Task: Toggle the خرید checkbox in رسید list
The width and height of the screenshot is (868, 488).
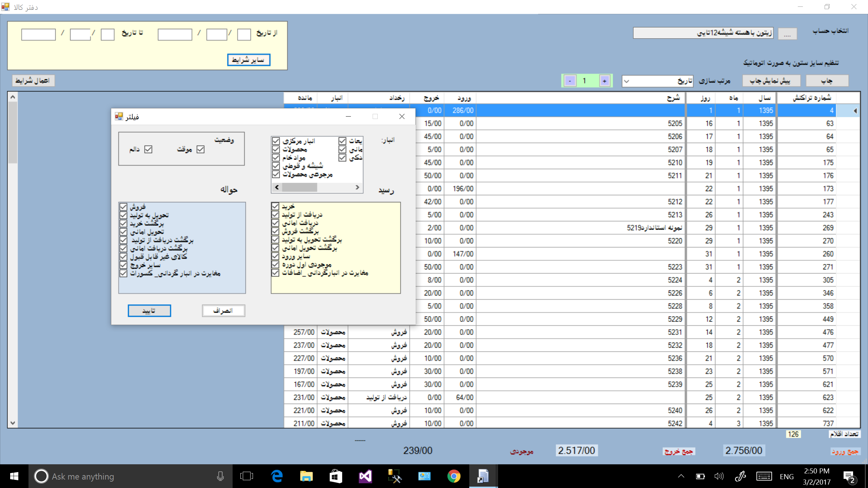Action: click(275, 206)
